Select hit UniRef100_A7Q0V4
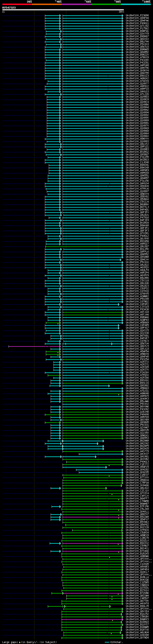153x644 pixels. (x=137, y=81)
